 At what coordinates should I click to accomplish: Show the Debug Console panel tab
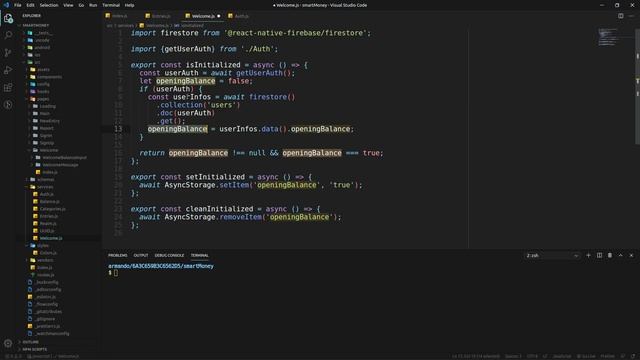tap(169, 256)
